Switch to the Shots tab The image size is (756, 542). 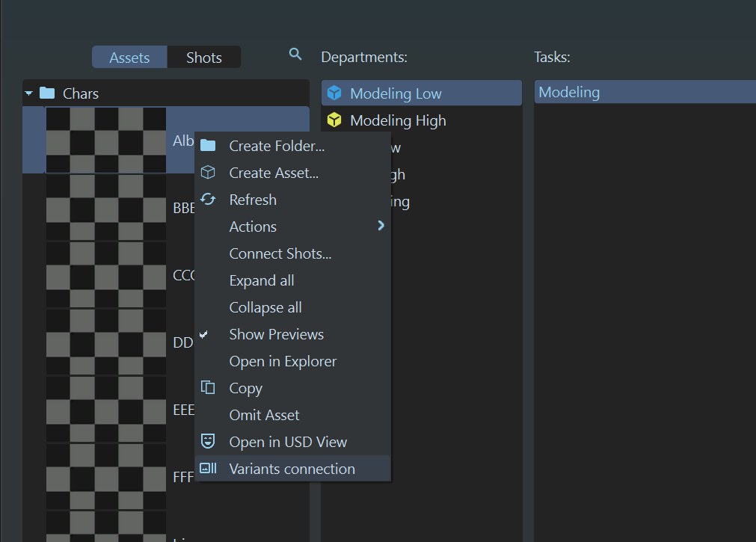(203, 58)
